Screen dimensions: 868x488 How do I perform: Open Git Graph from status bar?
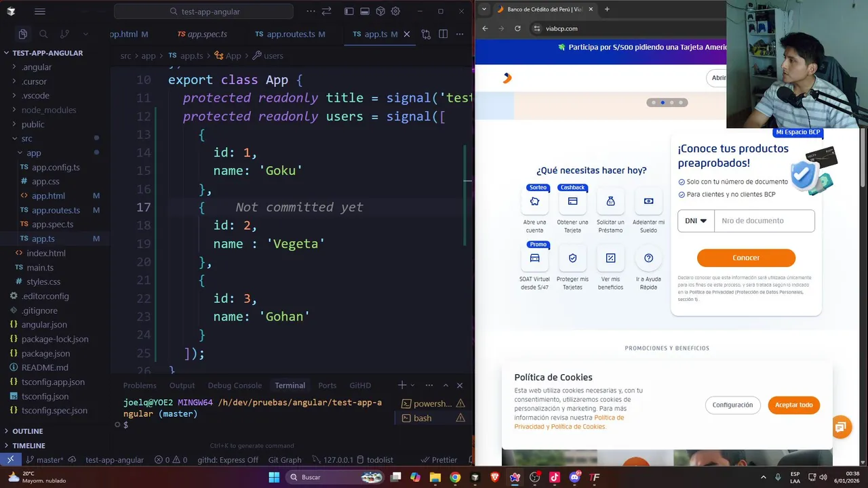285,460
